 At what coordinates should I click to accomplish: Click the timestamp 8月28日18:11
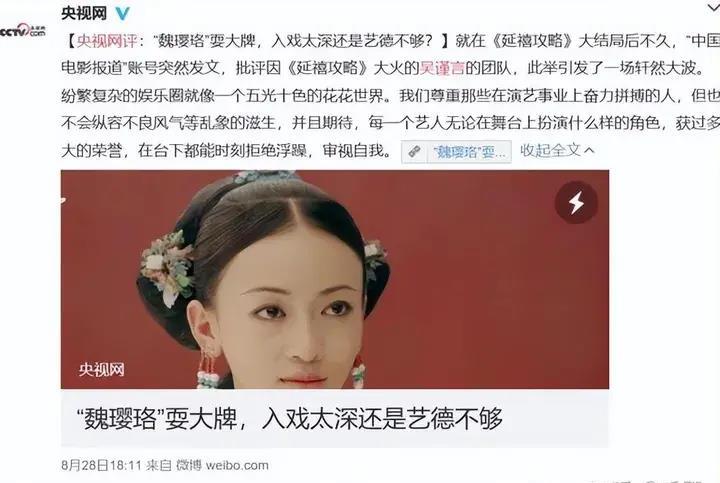point(101,465)
